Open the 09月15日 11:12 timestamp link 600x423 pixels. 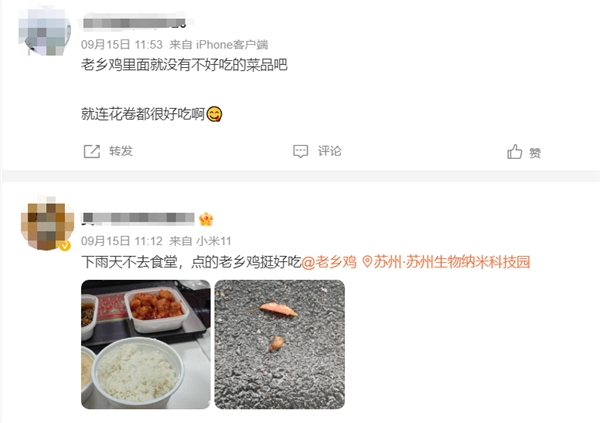(x=122, y=241)
